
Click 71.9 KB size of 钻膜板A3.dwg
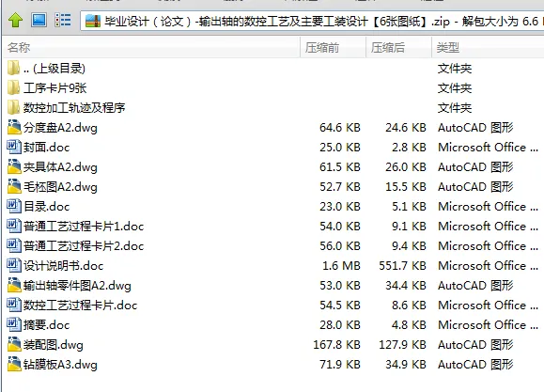pos(340,365)
